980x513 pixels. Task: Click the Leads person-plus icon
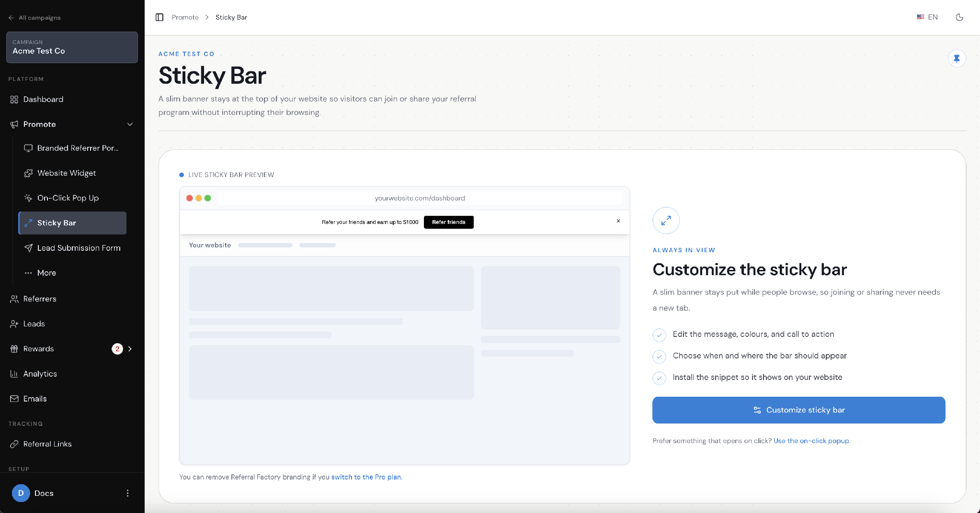(14, 324)
